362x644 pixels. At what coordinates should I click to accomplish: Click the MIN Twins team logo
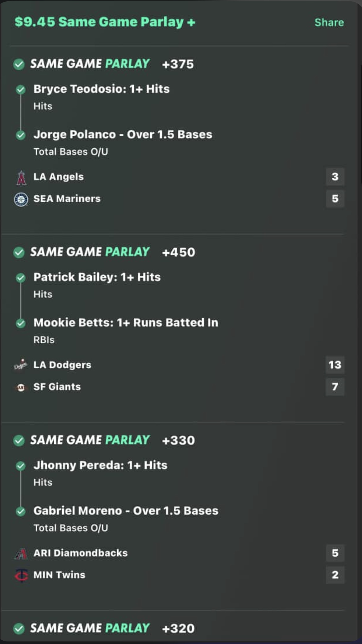(21, 575)
